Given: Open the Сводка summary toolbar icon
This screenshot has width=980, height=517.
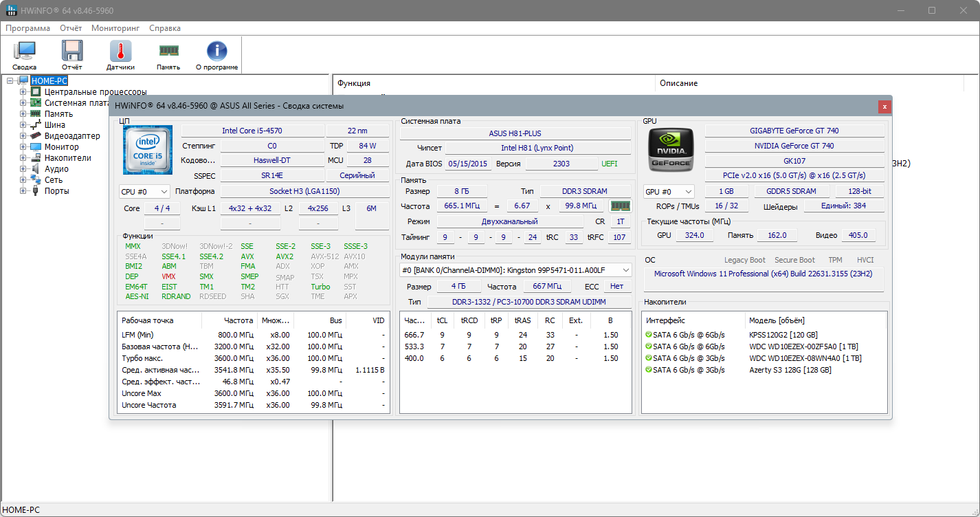Looking at the screenshot, I should coord(25,52).
